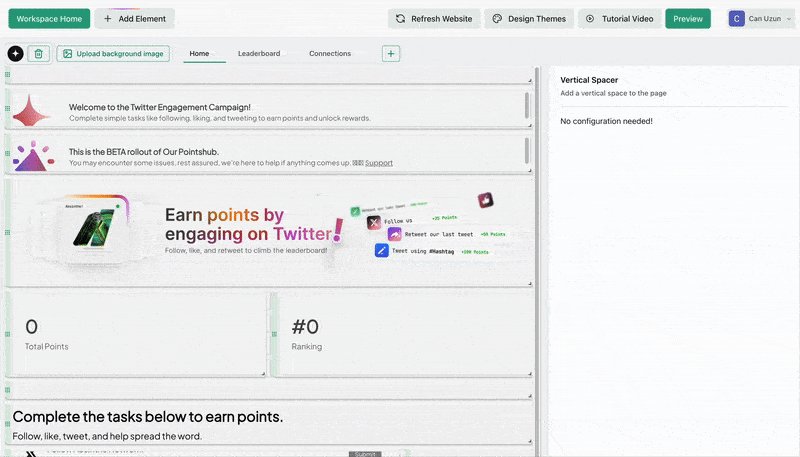Image resolution: width=800 pixels, height=457 pixels.
Task: Click the play icon on Tutorial Video
Action: [590, 19]
